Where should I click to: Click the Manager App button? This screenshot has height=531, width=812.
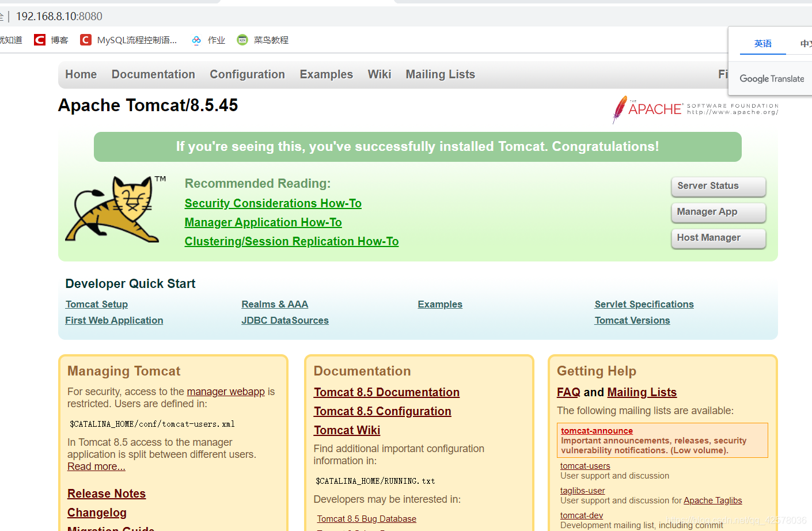click(x=719, y=212)
